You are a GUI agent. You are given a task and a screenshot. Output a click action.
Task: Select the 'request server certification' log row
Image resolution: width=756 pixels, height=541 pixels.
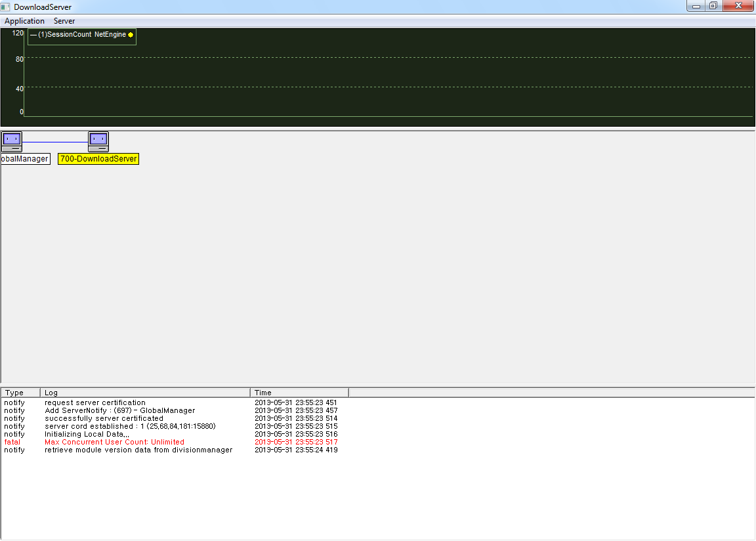(x=95, y=402)
